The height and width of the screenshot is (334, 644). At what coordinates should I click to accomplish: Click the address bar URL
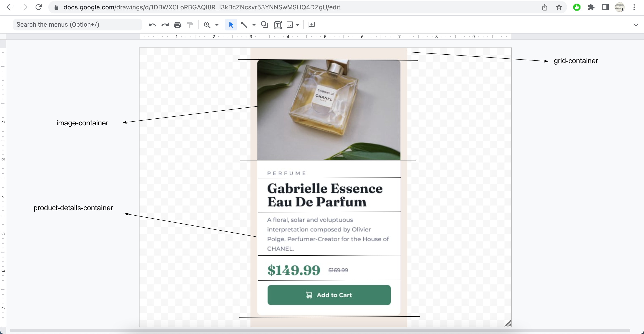tap(201, 7)
